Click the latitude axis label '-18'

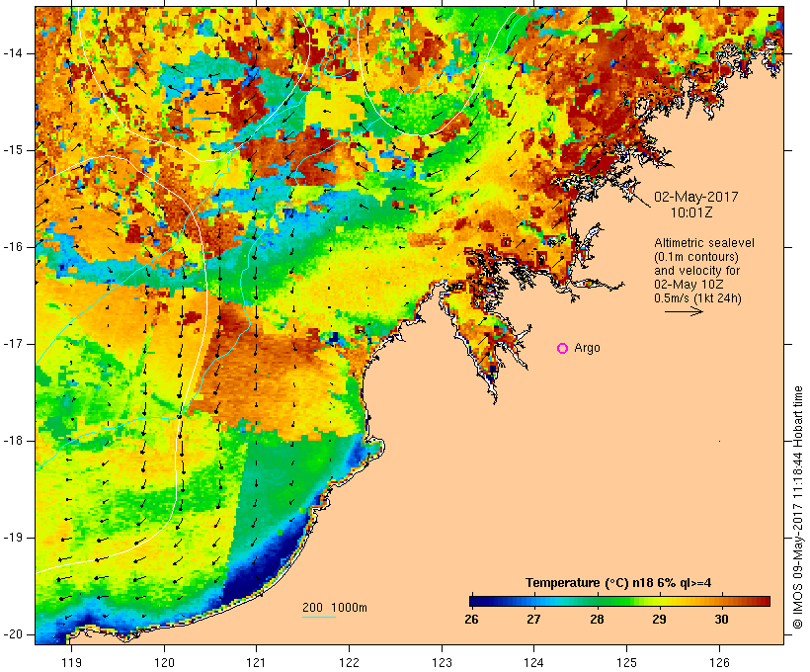(x=13, y=441)
